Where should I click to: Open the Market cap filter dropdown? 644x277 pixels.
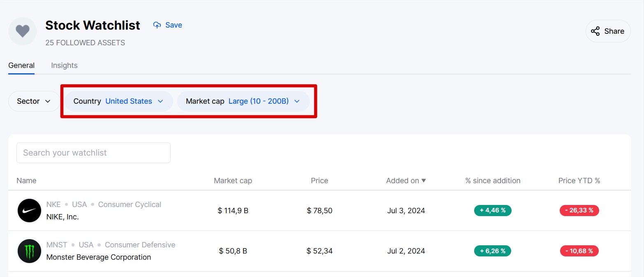(x=243, y=101)
